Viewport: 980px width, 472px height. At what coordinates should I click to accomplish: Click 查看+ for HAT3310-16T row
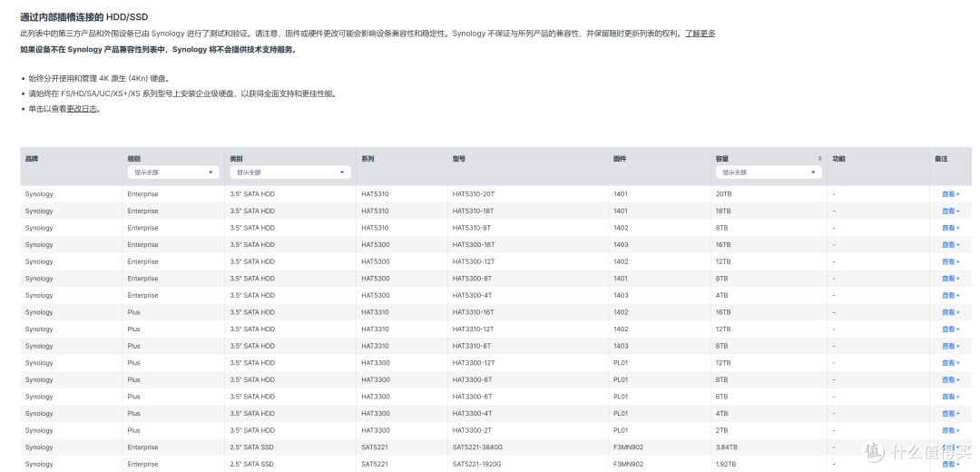pyautogui.click(x=951, y=312)
